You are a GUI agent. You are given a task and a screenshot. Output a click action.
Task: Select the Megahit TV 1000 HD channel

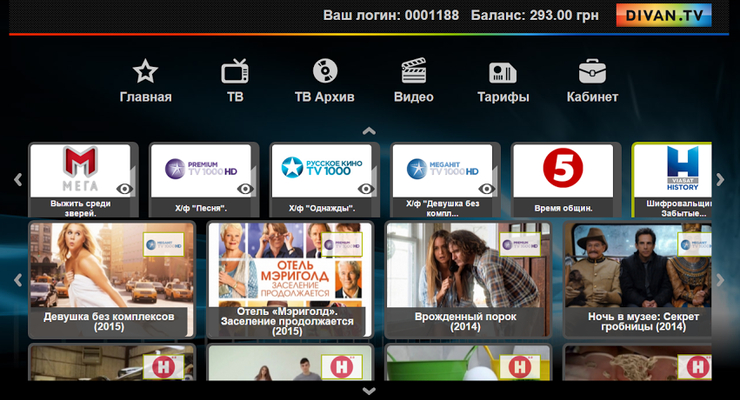pos(443,169)
